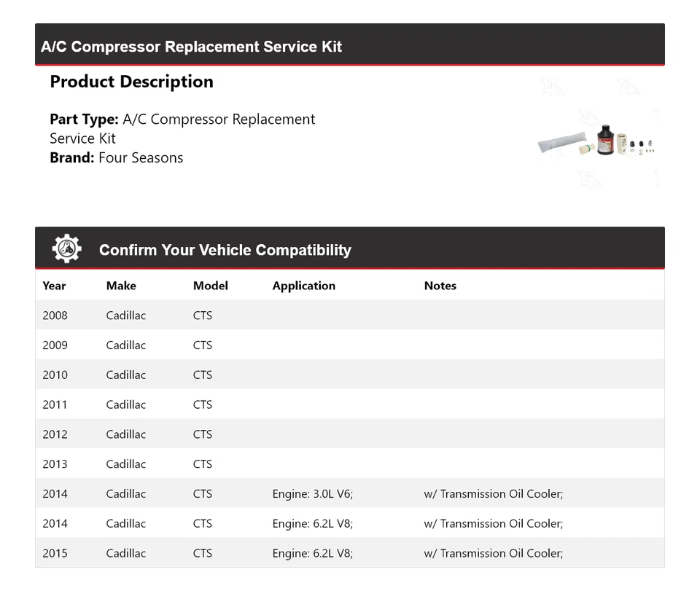Select the Engine: 3.0L V6 application cell
700x591 pixels.
(x=312, y=494)
